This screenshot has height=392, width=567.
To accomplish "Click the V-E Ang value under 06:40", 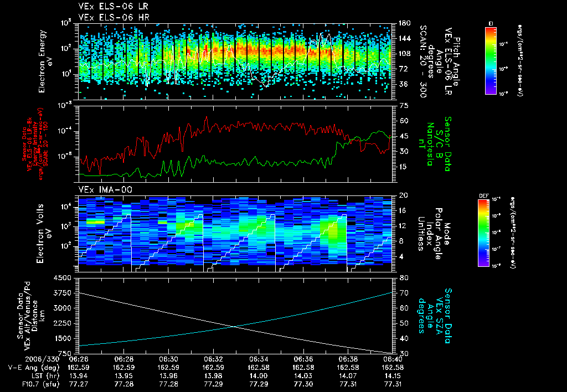I will [393, 368].
